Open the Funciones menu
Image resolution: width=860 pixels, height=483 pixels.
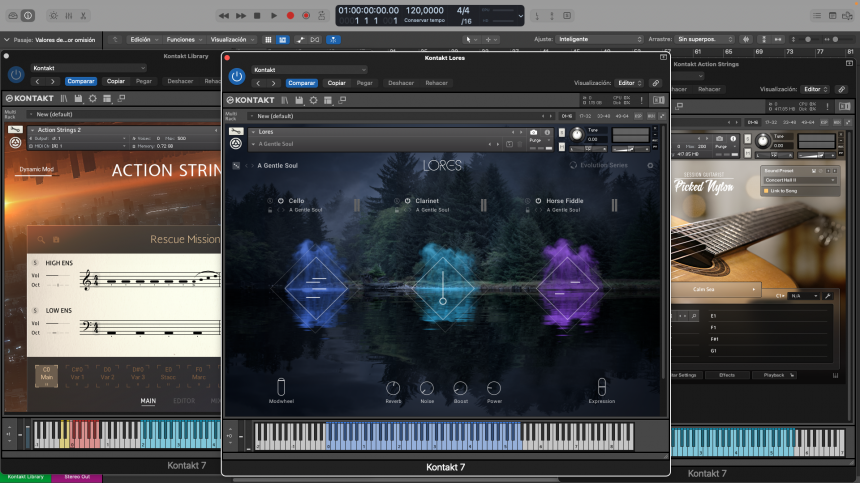pyautogui.click(x=184, y=39)
